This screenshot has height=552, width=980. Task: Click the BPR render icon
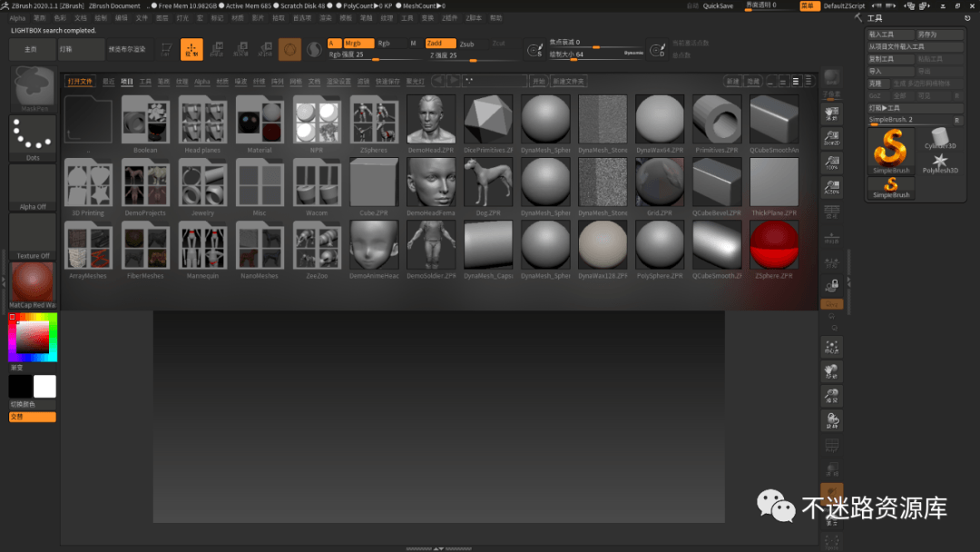coord(831,77)
